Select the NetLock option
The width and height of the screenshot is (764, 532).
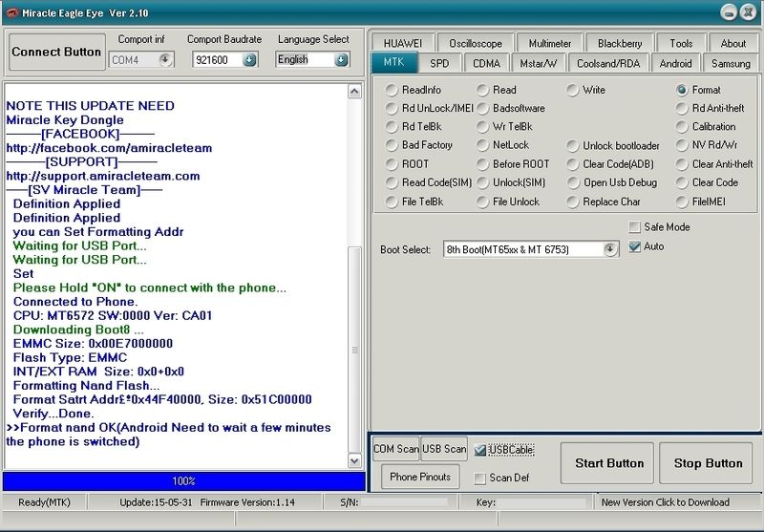pos(502,145)
